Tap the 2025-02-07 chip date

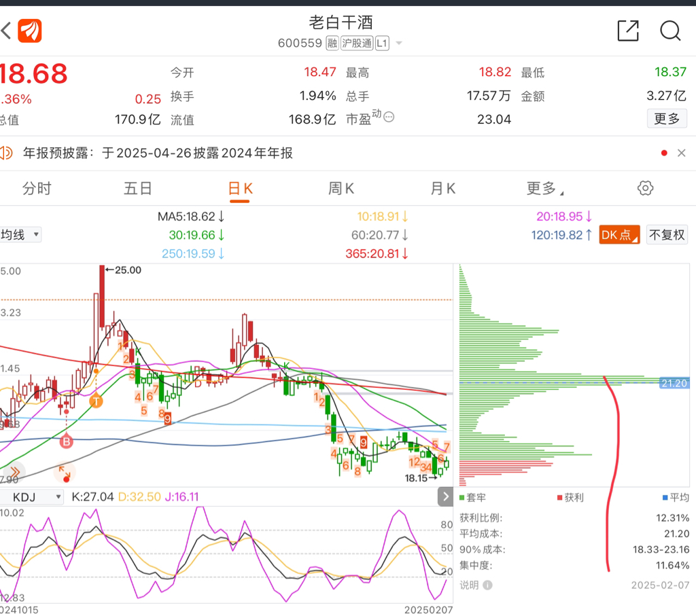pyautogui.click(x=661, y=585)
